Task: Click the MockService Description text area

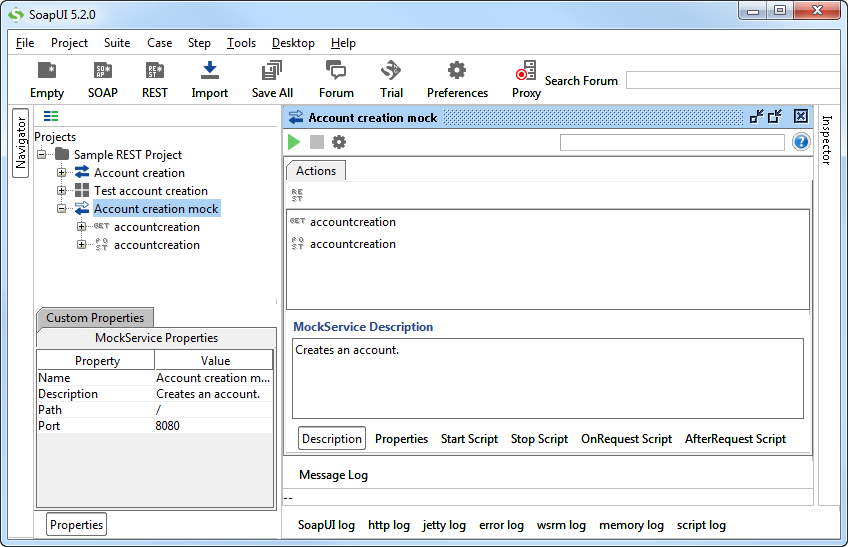Action: pos(548,378)
